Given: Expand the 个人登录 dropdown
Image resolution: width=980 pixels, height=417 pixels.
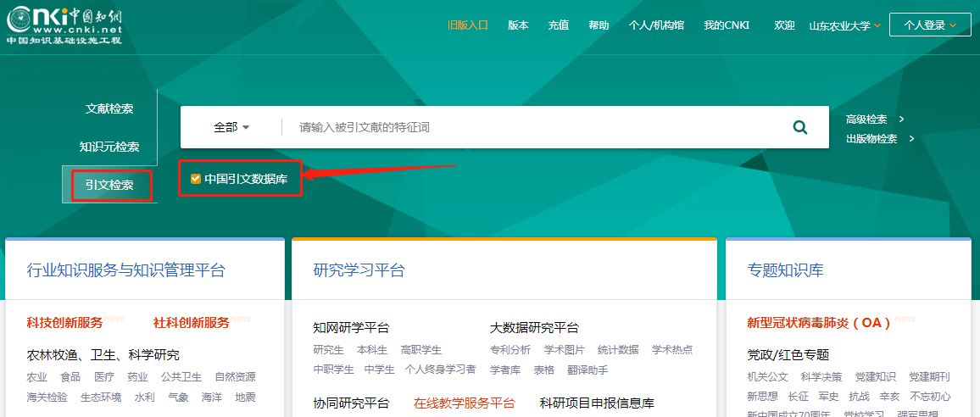Looking at the screenshot, I should coord(930,25).
